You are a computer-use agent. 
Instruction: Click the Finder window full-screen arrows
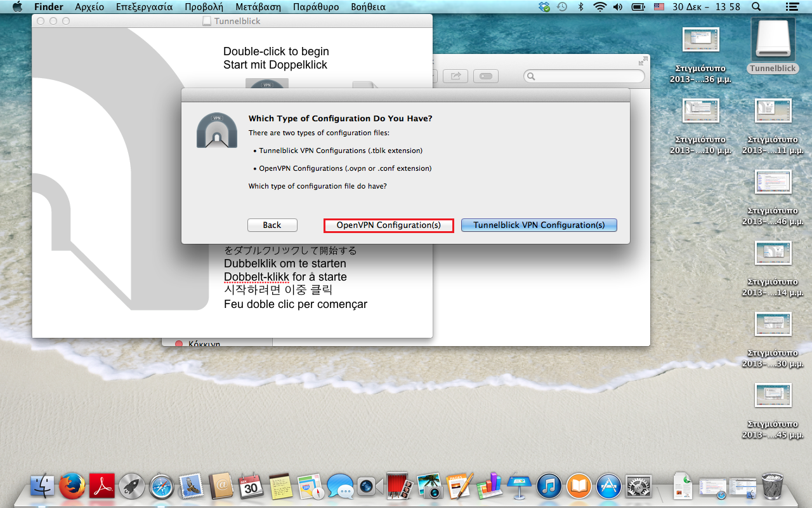643,61
